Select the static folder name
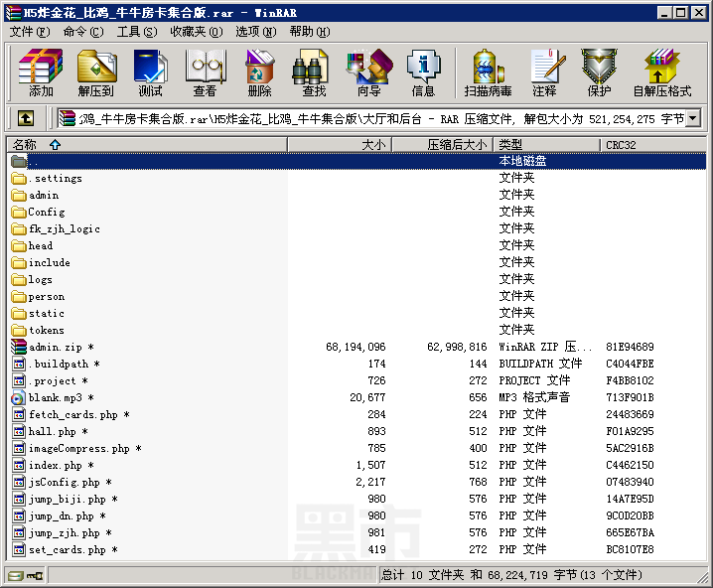 point(47,313)
